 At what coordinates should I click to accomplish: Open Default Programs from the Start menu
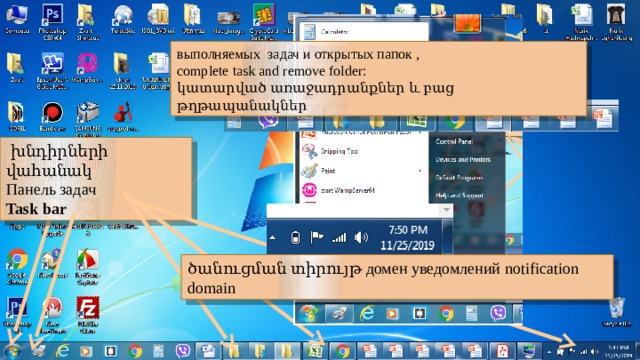click(459, 178)
